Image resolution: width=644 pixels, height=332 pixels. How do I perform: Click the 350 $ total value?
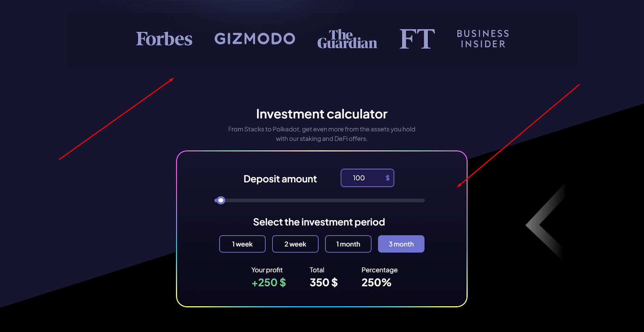pyautogui.click(x=324, y=282)
